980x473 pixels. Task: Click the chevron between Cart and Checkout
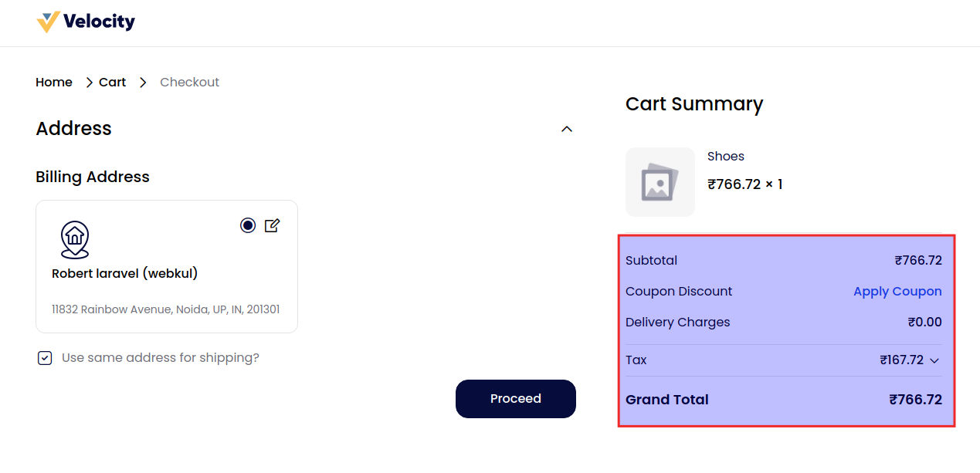click(143, 83)
